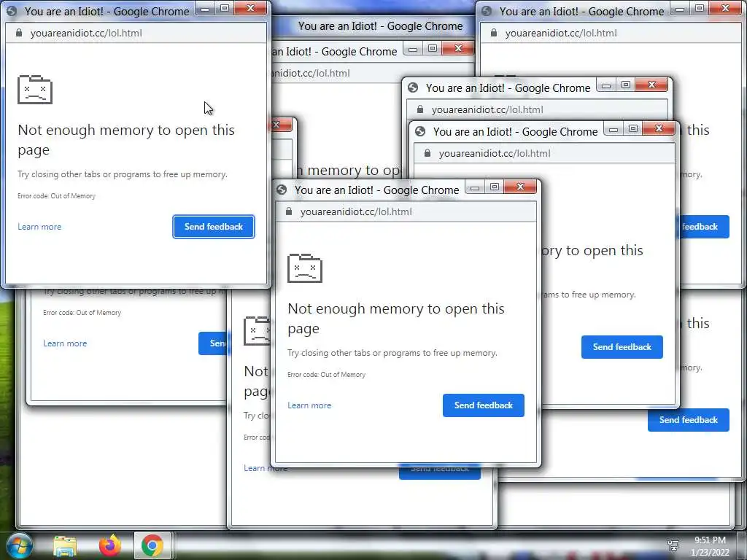Select the URL text in the top-left window
The height and width of the screenshot is (560, 747).
86,33
